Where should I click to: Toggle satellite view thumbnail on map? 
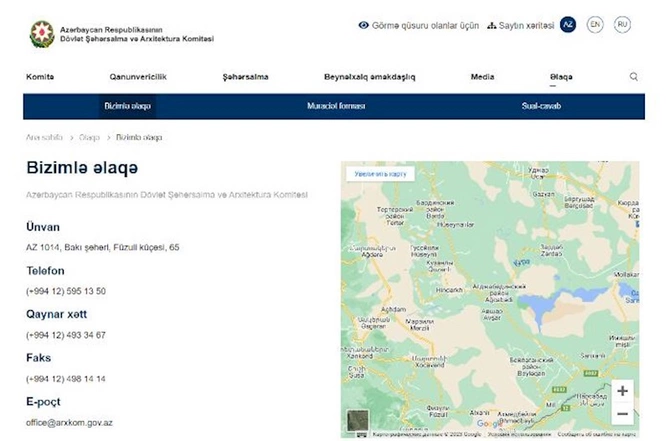[x=358, y=420]
